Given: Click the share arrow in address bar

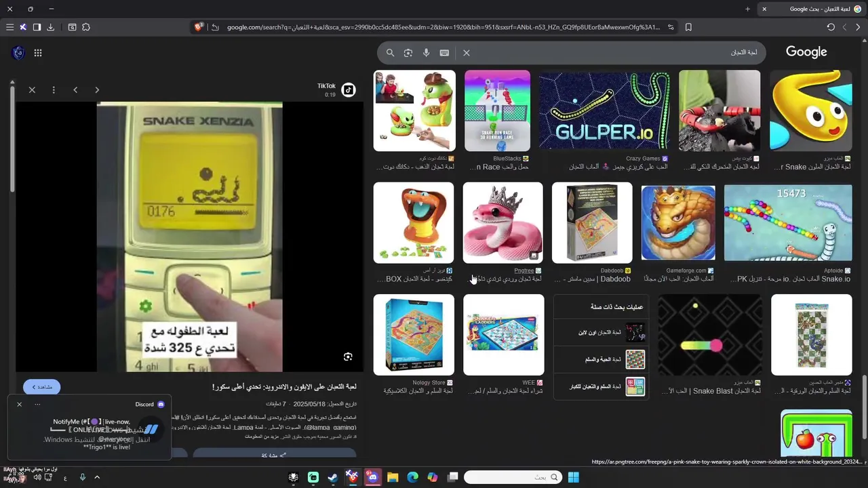Looking at the screenshot, I should 215,27.
